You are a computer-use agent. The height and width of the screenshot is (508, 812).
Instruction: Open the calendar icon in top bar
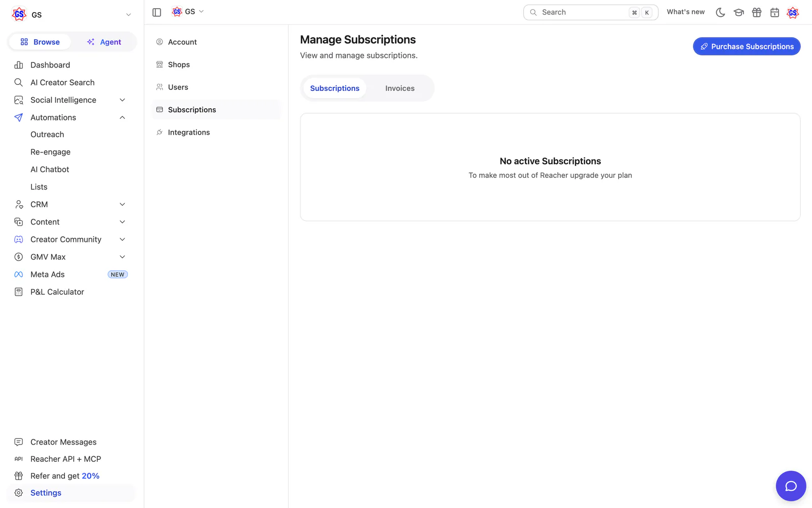(774, 13)
